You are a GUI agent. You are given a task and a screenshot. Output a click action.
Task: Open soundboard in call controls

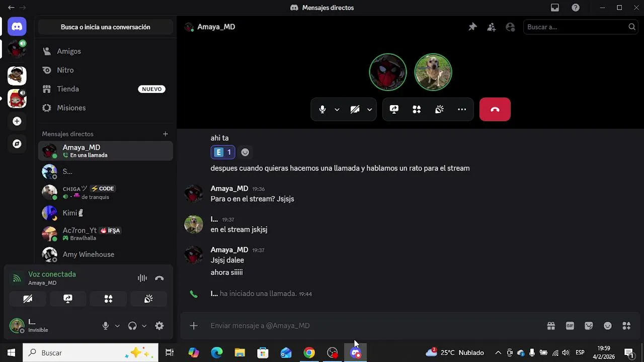point(439,110)
